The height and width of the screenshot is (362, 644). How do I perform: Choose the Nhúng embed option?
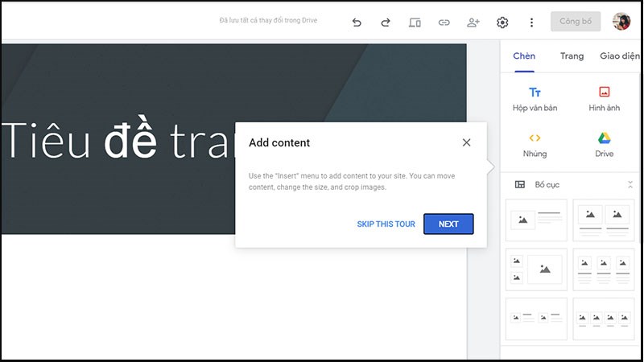(x=535, y=145)
